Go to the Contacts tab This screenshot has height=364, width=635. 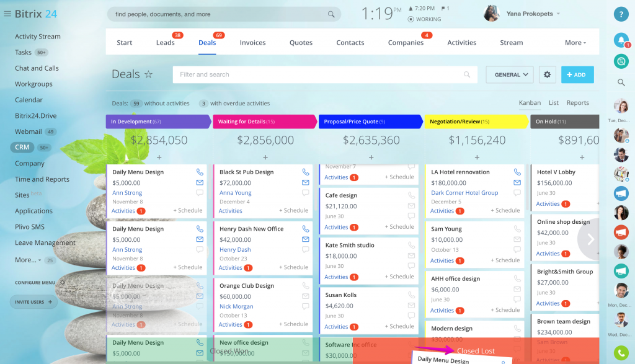[350, 43]
